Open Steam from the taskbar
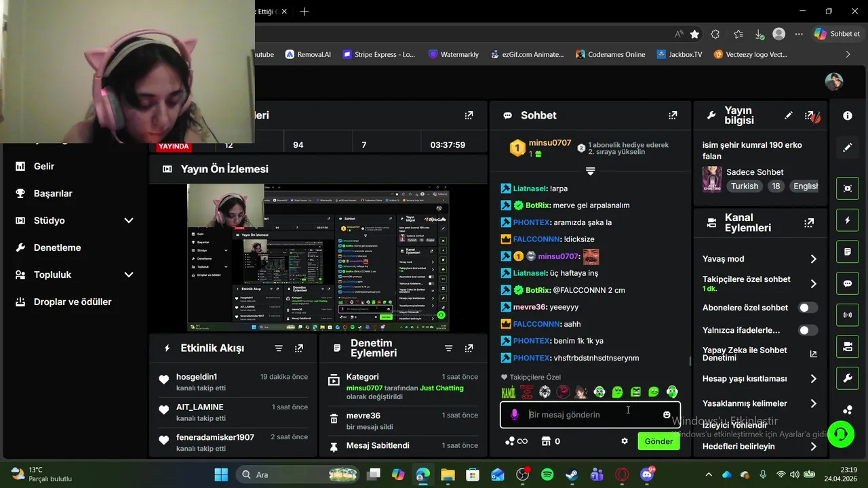The height and width of the screenshot is (488, 868). [572, 474]
